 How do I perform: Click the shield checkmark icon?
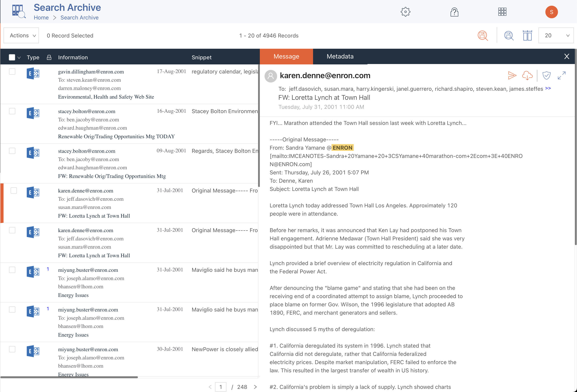coord(547,75)
